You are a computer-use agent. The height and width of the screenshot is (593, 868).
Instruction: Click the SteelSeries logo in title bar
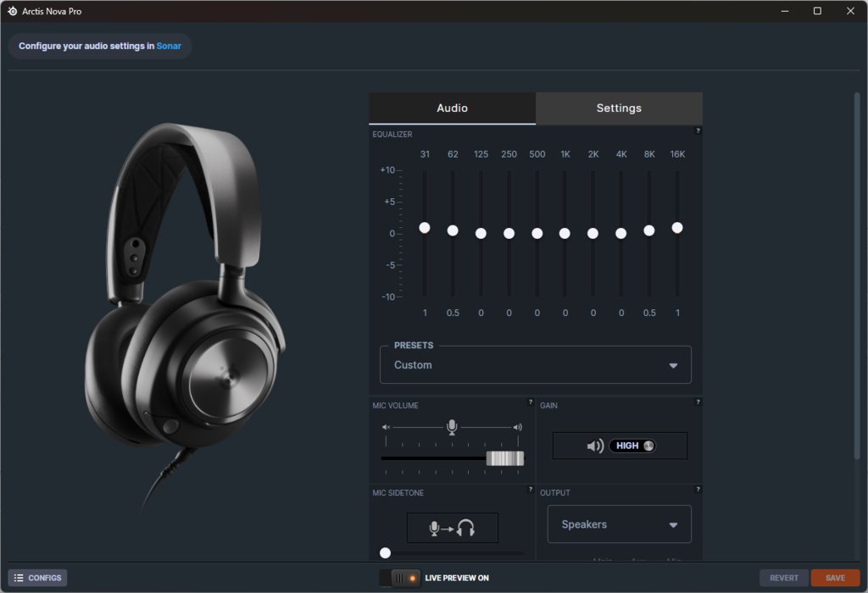(12, 11)
